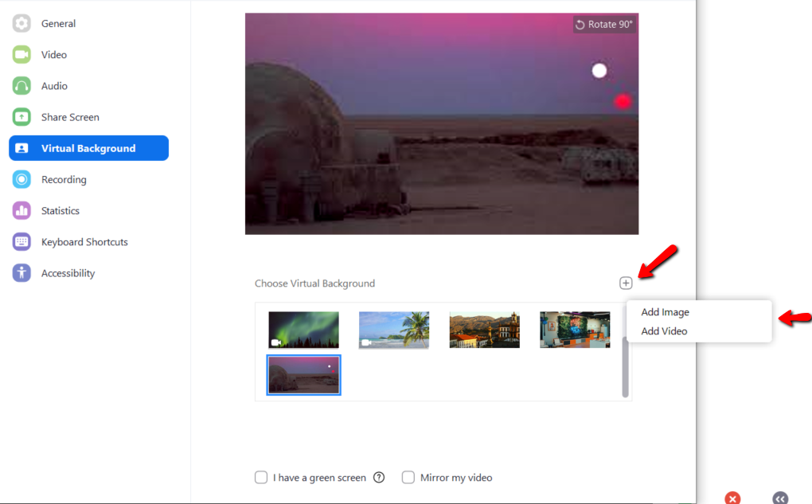812x504 pixels.
Task: Select the Virtual Background tab
Action: (x=88, y=148)
